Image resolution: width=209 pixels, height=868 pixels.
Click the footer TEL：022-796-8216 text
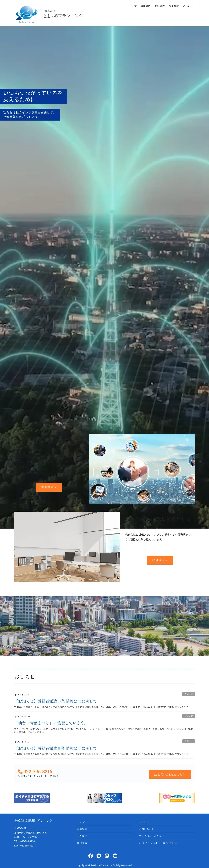(24, 841)
